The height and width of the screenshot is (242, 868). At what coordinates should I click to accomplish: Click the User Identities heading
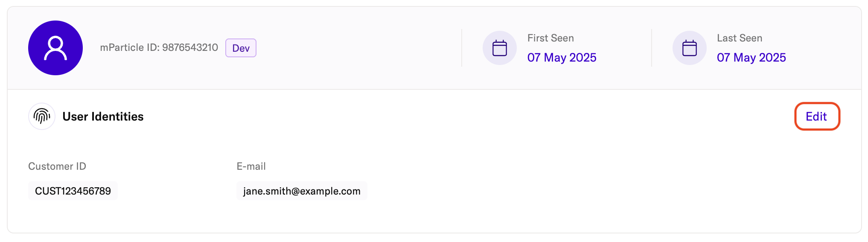point(103,116)
